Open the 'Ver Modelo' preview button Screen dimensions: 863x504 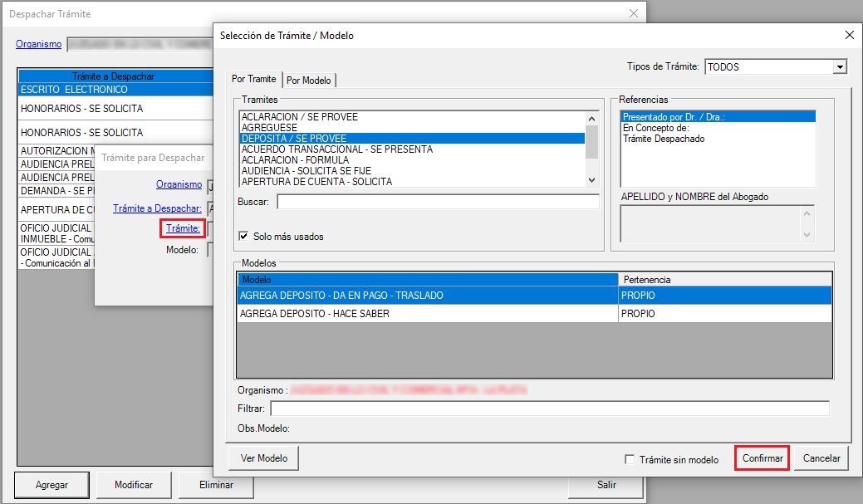264,458
